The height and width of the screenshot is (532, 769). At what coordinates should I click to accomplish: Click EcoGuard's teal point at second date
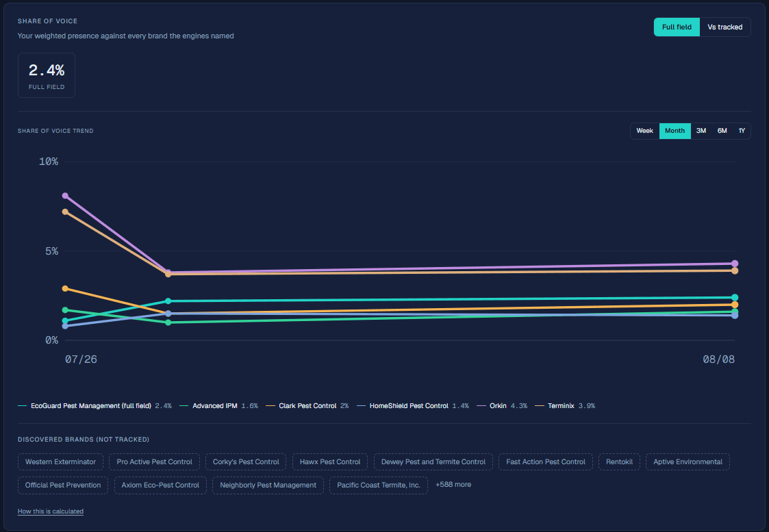168,301
